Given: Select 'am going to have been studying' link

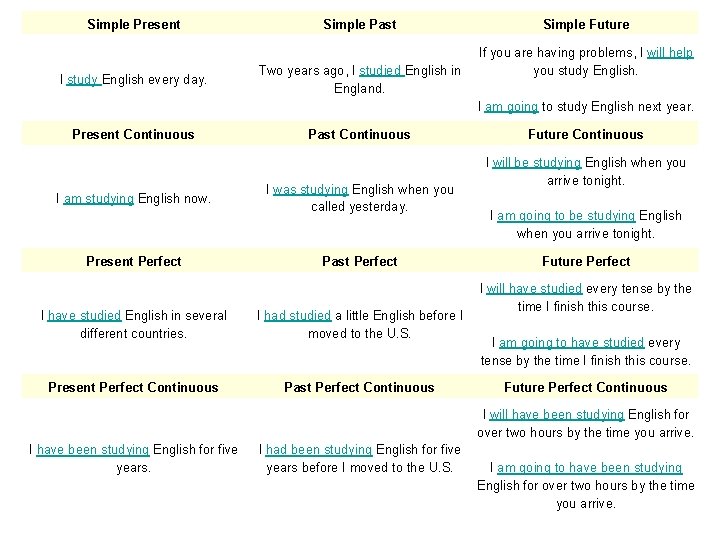Looking at the screenshot, I should point(590,468).
